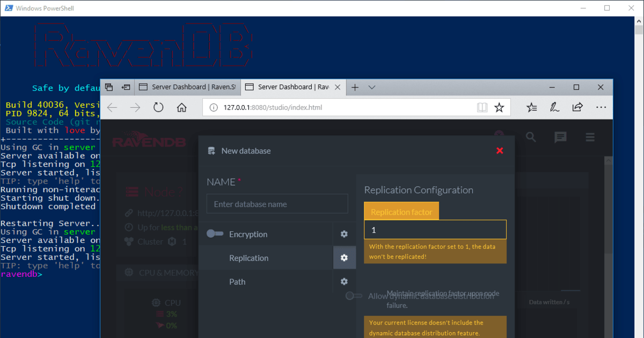Open a new browser tab

(355, 87)
